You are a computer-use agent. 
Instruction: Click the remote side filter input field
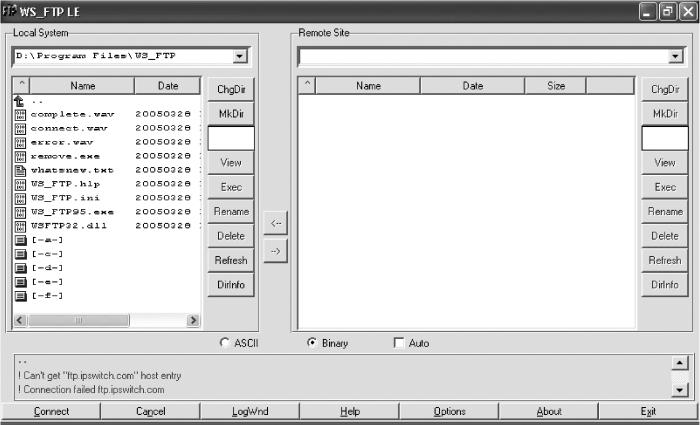click(665, 138)
